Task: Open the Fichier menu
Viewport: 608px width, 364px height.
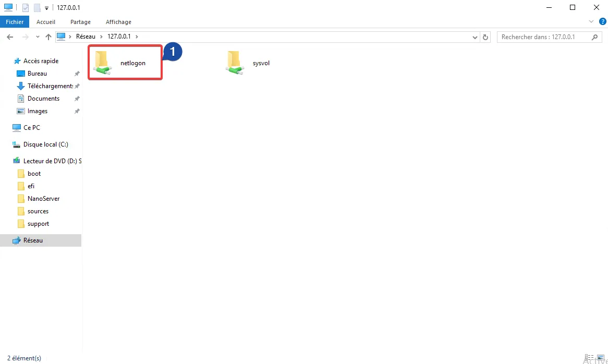Action: point(15,22)
